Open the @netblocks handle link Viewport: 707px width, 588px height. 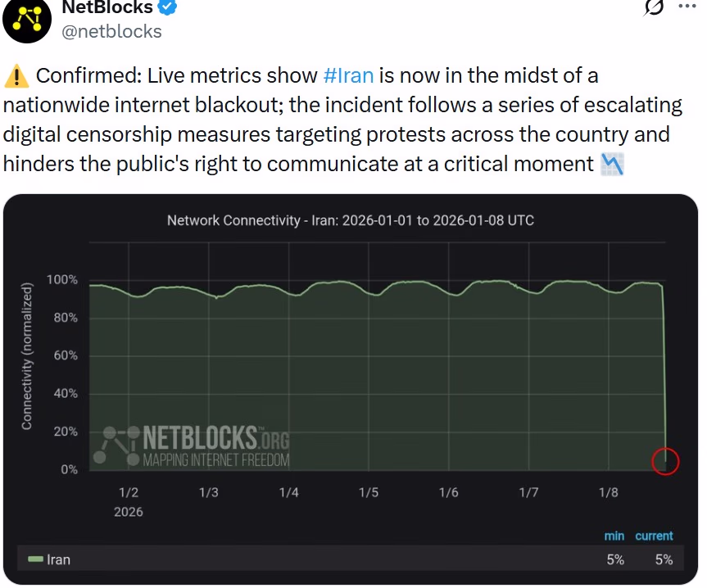pos(111,32)
